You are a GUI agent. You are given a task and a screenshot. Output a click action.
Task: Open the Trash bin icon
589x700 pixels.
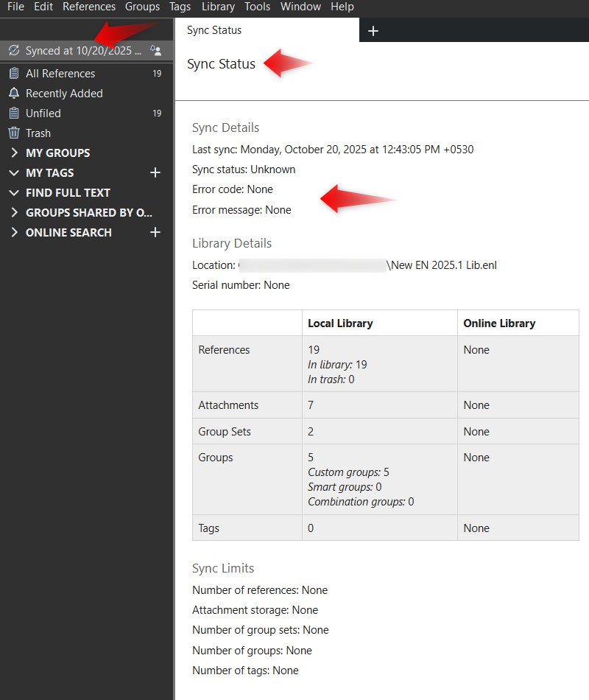click(13, 133)
